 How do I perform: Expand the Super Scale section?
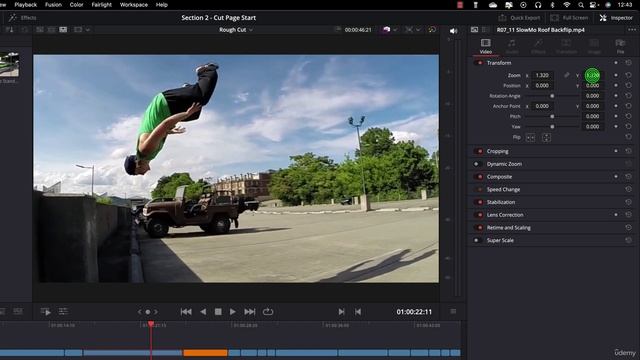click(500, 240)
